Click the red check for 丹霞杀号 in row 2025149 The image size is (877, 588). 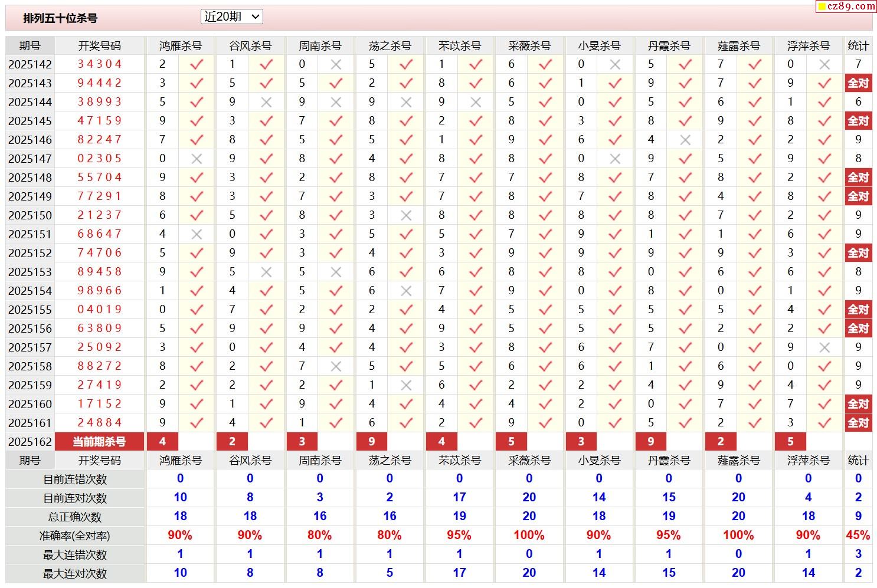685,196
